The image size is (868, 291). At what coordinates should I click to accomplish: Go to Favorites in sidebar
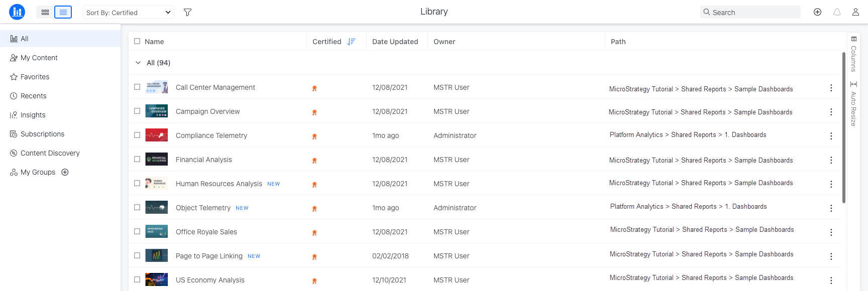35,77
